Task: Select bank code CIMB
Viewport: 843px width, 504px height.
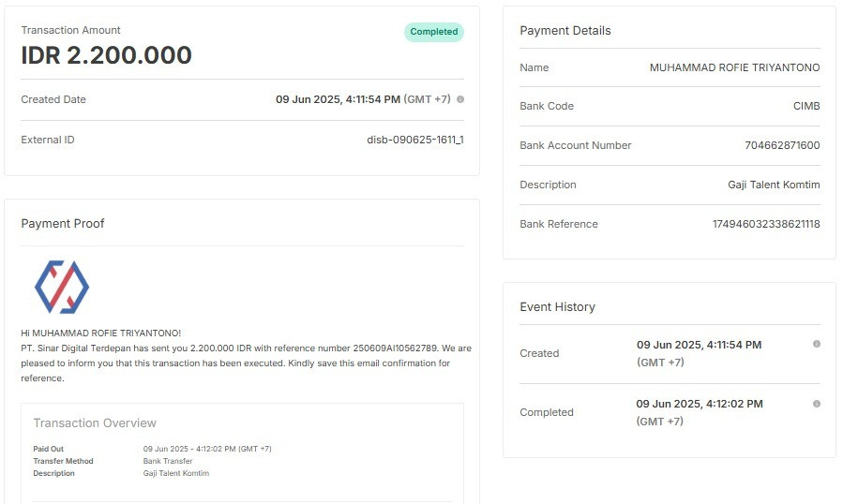Action: coord(806,107)
